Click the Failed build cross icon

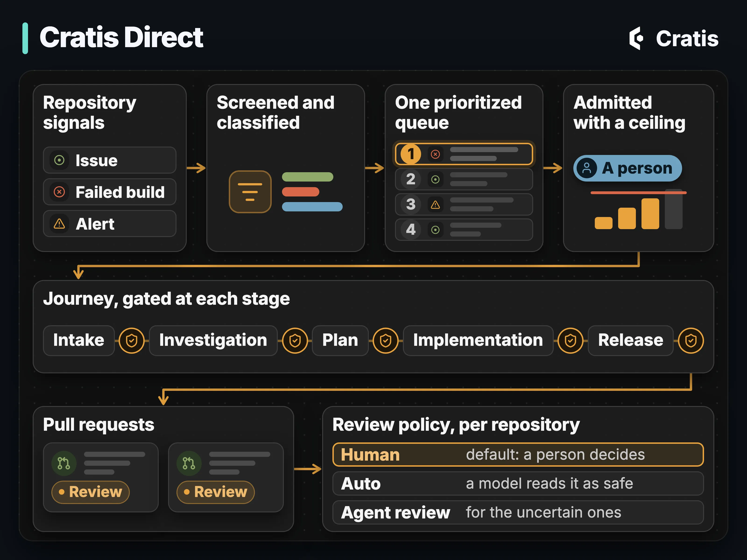coord(60,192)
